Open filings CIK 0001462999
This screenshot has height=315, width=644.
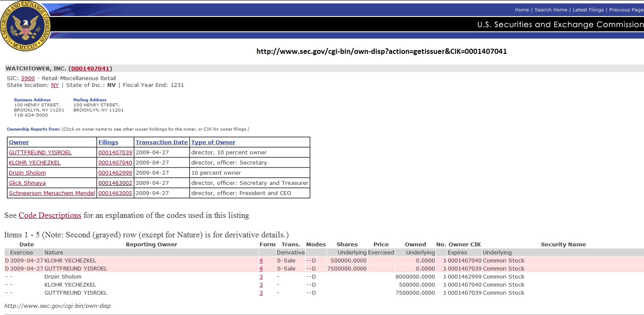pyautogui.click(x=115, y=173)
